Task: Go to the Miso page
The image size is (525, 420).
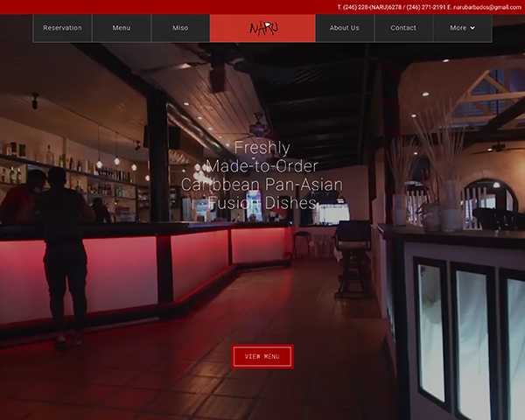Action: click(180, 28)
